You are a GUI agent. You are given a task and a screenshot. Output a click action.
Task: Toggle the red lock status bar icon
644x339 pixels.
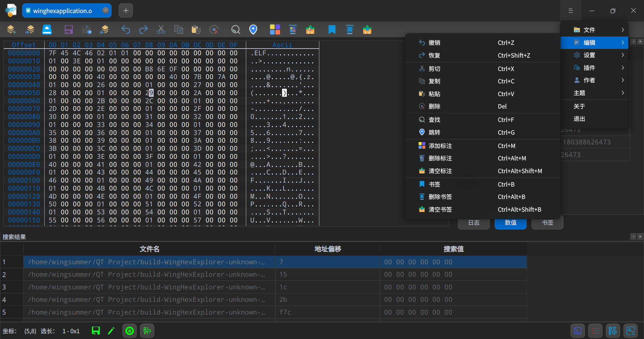click(129, 331)
